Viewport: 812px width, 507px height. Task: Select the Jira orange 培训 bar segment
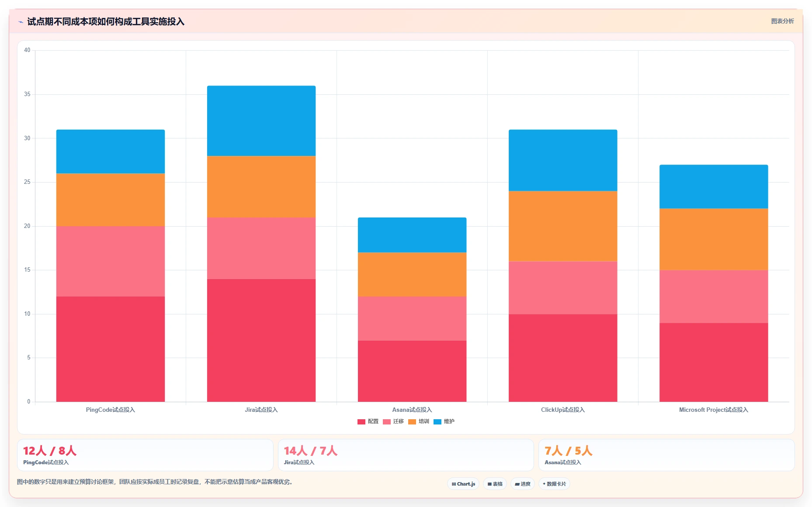click(x=261, y=186)
